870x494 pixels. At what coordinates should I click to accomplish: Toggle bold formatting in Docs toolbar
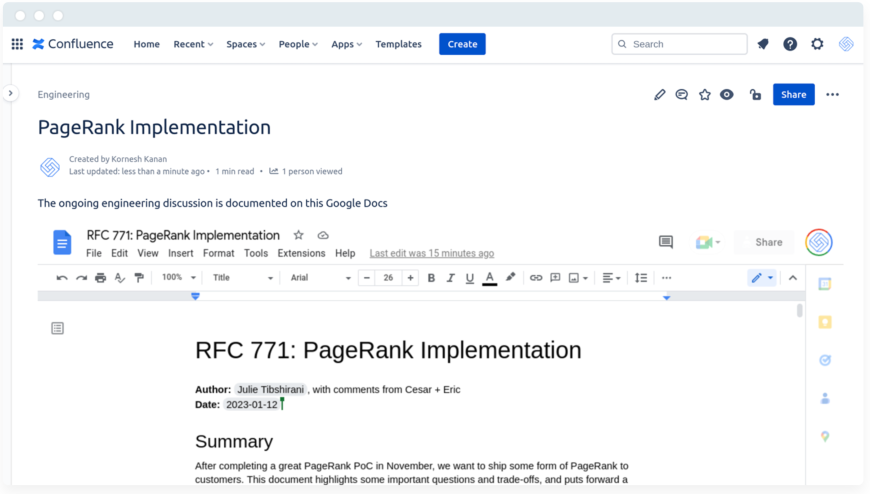[431, 278]
